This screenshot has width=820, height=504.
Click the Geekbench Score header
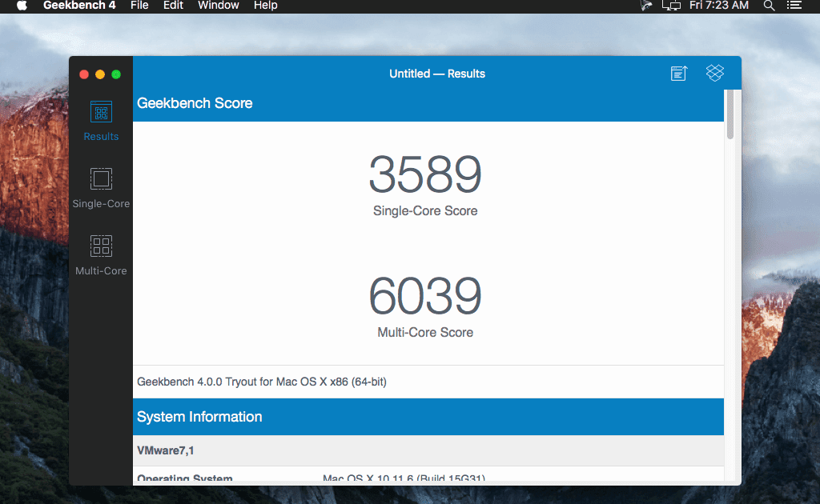(x=195, y=103)
